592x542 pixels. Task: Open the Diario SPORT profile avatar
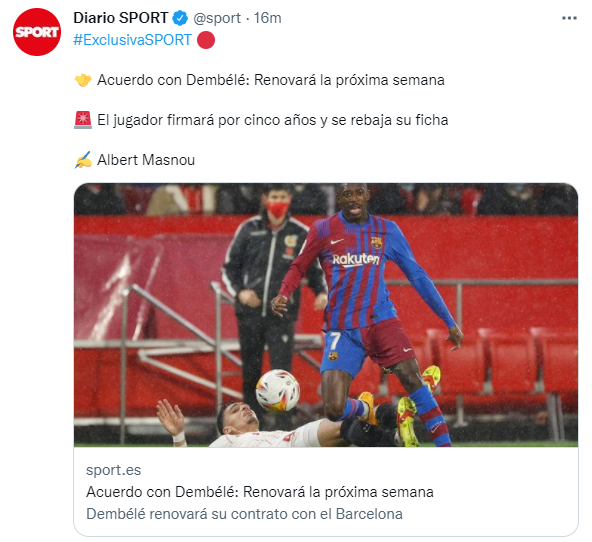(x=37, y=32)
